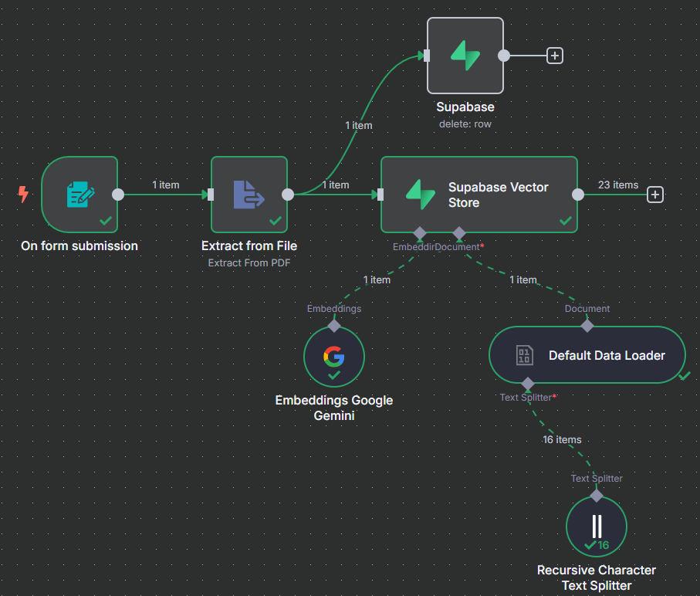Click the Supabase Vector Store title text

499,195
